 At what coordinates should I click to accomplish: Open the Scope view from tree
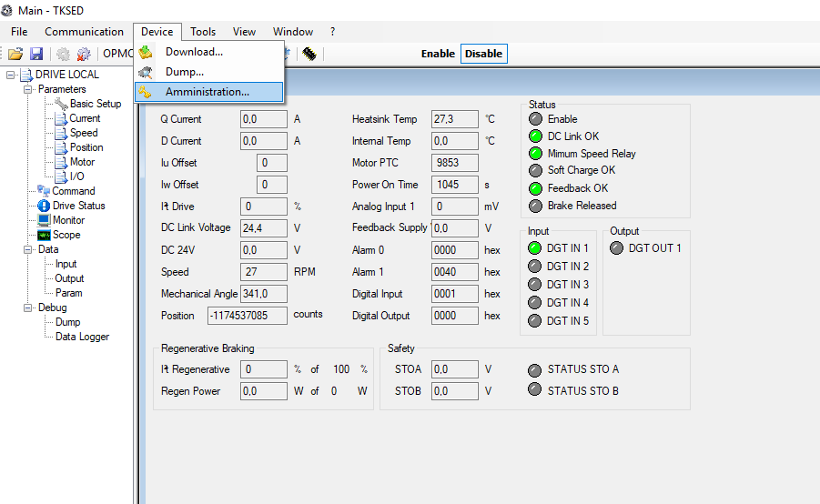click(66, 235)
